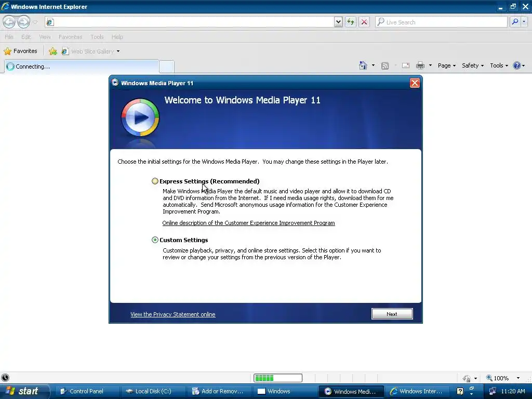Open the Page command menu
Viewport: 532px width, 399px height.
[446, 65]
